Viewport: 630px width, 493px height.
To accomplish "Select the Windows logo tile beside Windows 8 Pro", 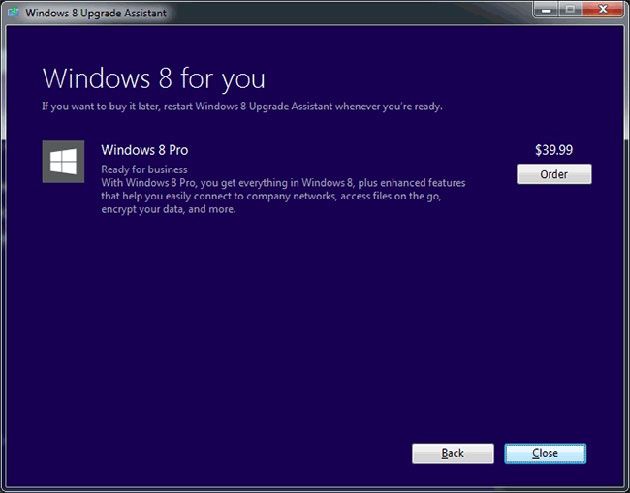I will click(63, 162).
